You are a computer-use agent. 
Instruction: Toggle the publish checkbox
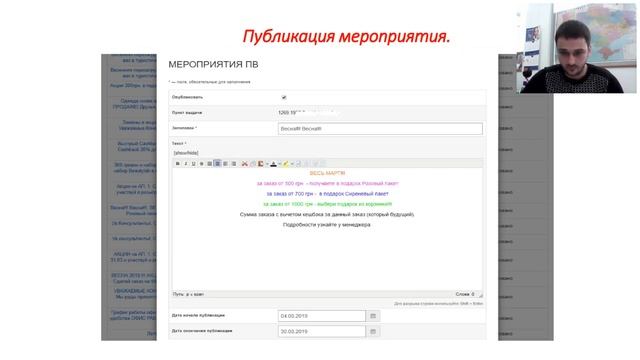[x=284, y=98]
